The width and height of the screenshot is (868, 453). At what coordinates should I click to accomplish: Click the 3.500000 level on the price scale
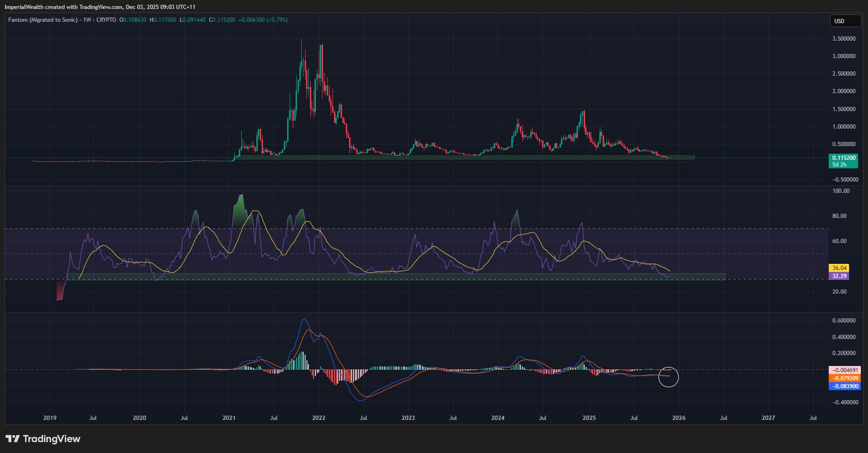pyautogui.click(x=844, y=39)
